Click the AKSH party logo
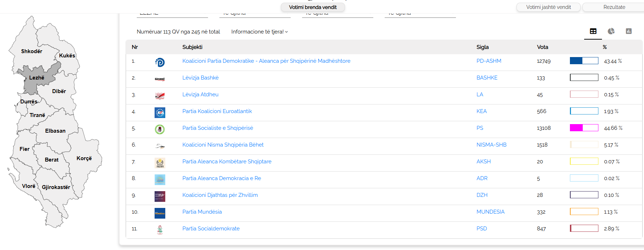This screenshot has width=644, height=250. point(160,163)
